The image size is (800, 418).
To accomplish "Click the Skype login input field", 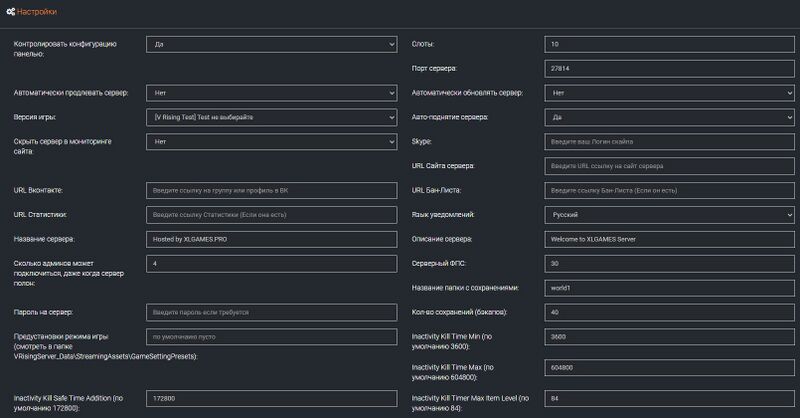I will (x=670, y=142).
